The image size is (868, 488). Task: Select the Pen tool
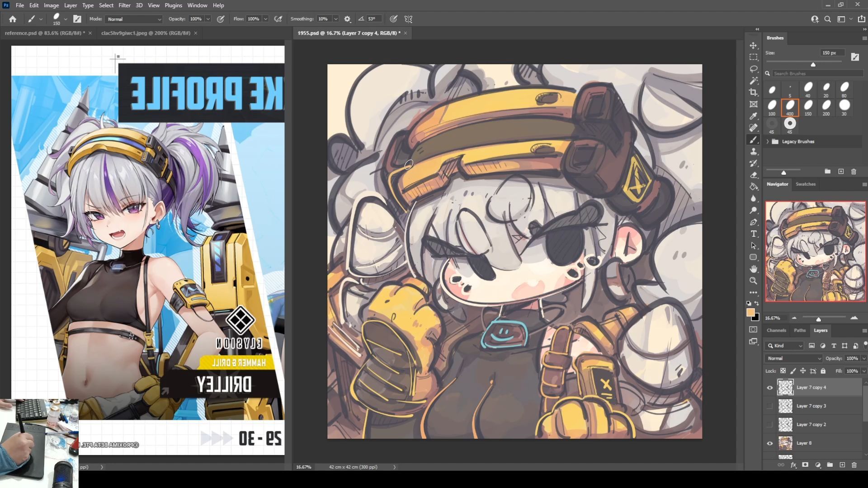[753, 222]
